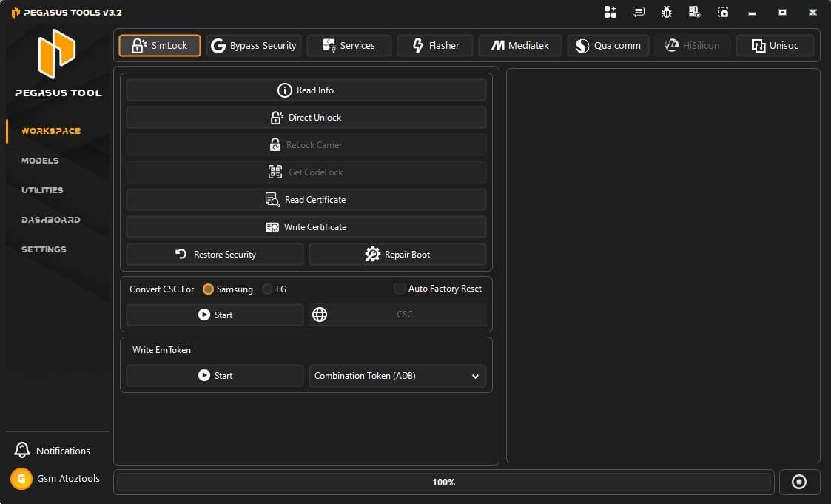Screen dimensions: 831x504
Task: Expand the Write EmToken token list
Action: [x=474, y=375]
